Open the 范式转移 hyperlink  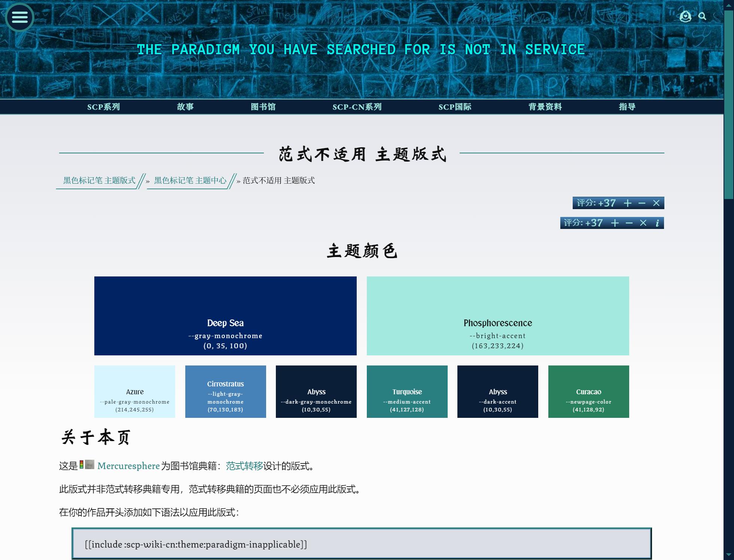[x=244, y=466]
